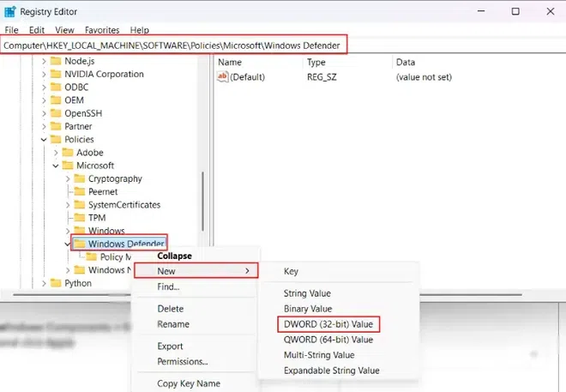566x392 pixels.
Task: Click the (Default) string value icon
Action: point(222,77)
